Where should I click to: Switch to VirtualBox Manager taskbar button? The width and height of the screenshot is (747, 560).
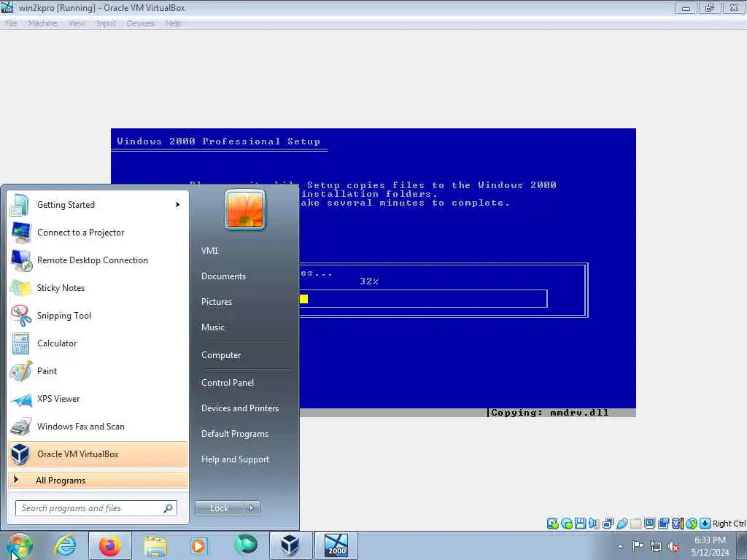(290, 545)
